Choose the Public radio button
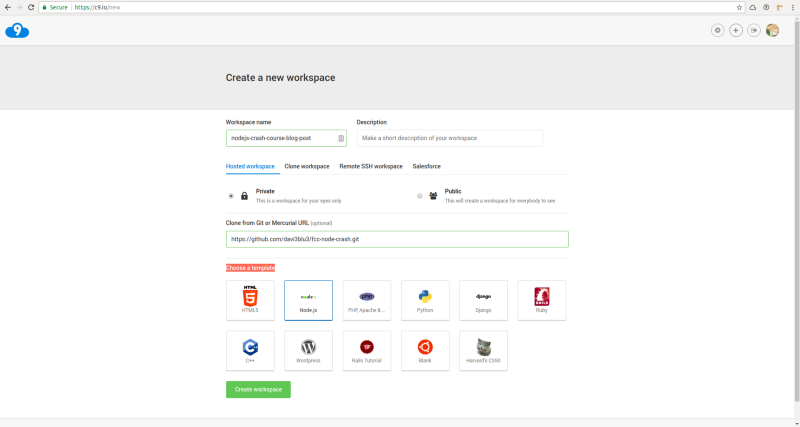Screen dimensions: 800x427 (420, 196)
